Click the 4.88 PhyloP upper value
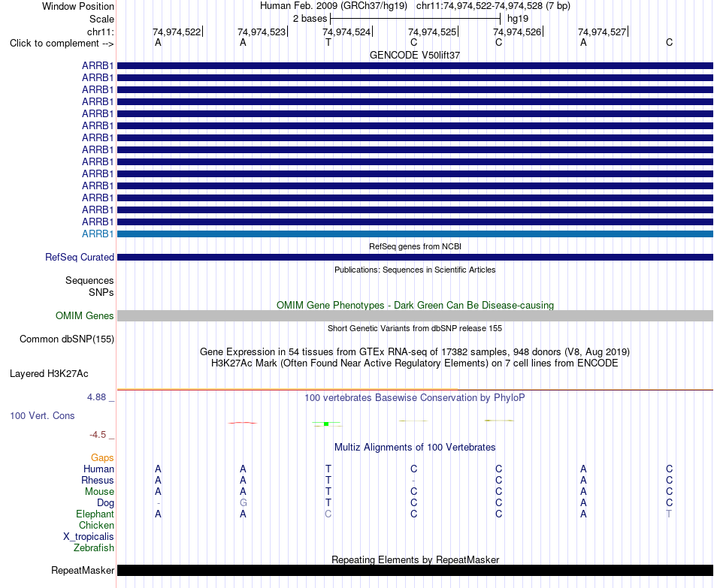Screen dimensions: 714x588 pyautogui.click(x=96, y=397)
